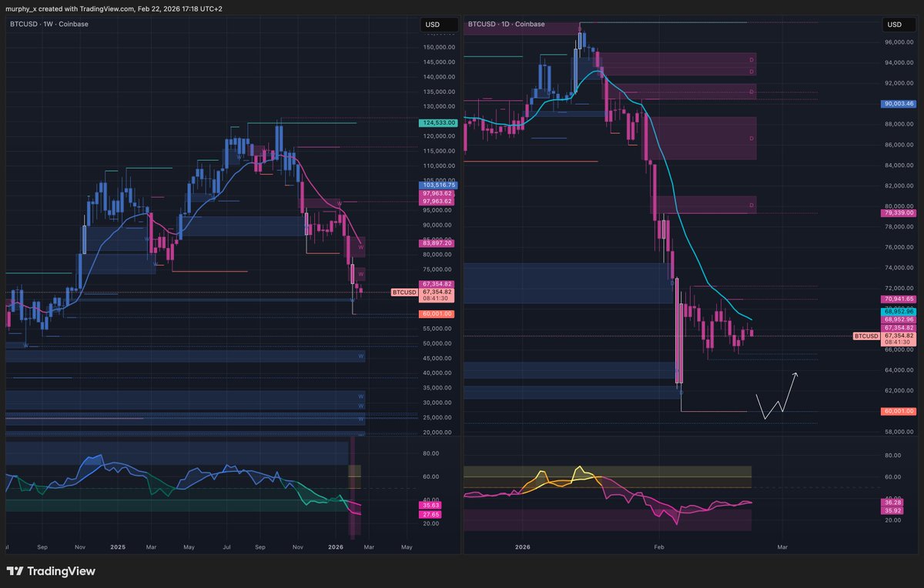The width and height of the screenshot is (924, 588).
Task: Click the 79,339.00 pink price label
Action: 899,212
